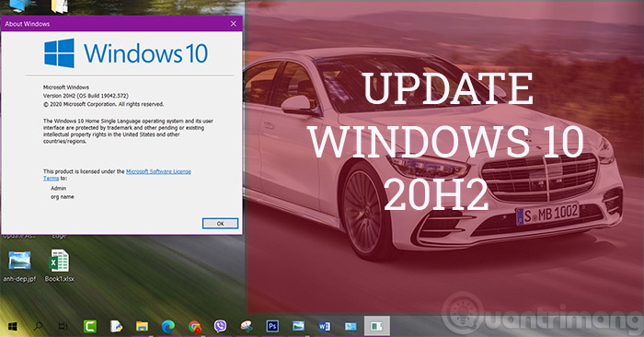Viewport: 644px width, 337px height.
Task: Open the picture viewer icon beside Word
Action: pyautogui.click(x=351, y=327)
